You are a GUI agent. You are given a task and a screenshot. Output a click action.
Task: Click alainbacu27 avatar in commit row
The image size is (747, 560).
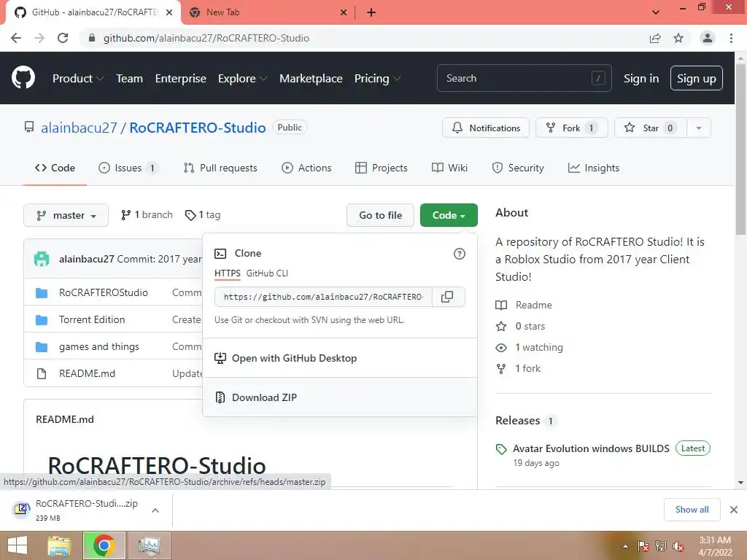42,259
